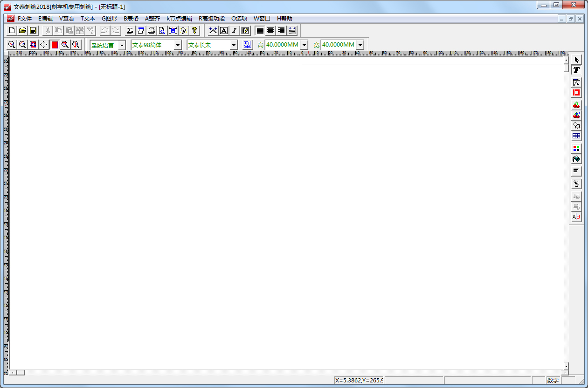
Task: Open the R高级功能 menu
Action: 212,19
